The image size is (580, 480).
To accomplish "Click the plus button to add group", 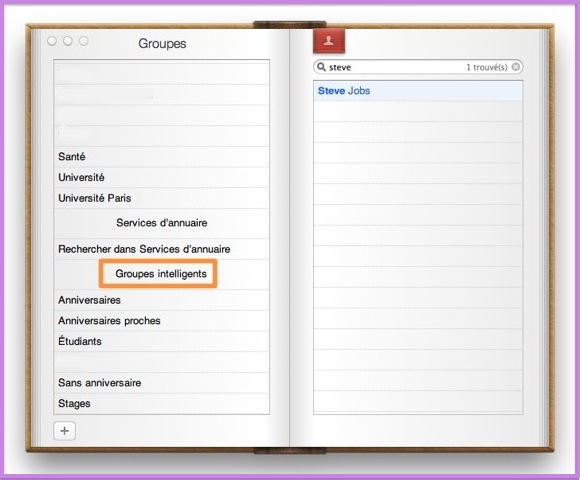I will 64,430.
